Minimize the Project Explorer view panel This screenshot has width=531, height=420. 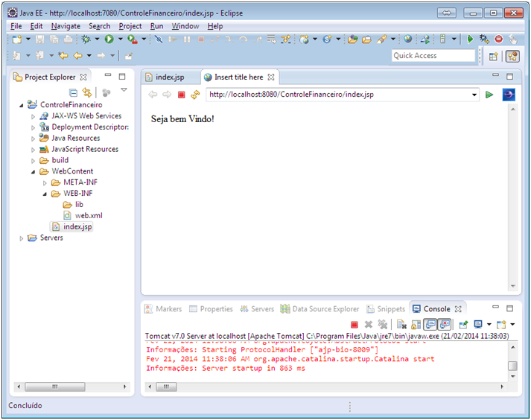tap(108, 75)
